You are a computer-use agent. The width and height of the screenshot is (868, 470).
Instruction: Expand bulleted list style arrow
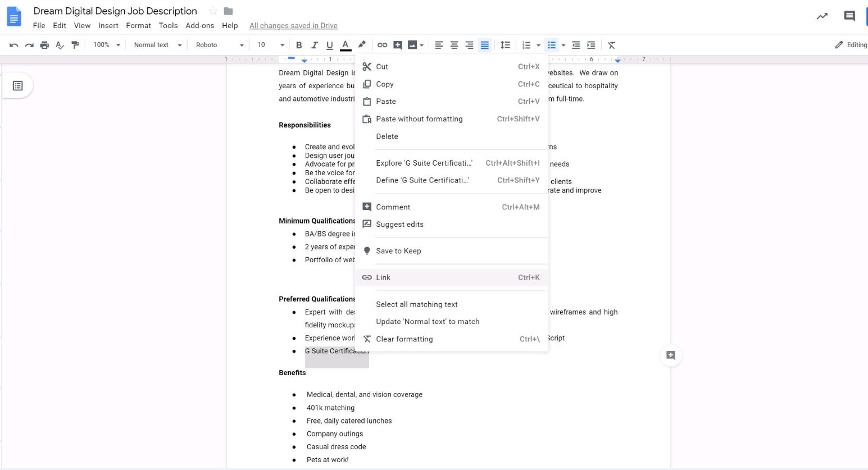click(x=563, y=45)
